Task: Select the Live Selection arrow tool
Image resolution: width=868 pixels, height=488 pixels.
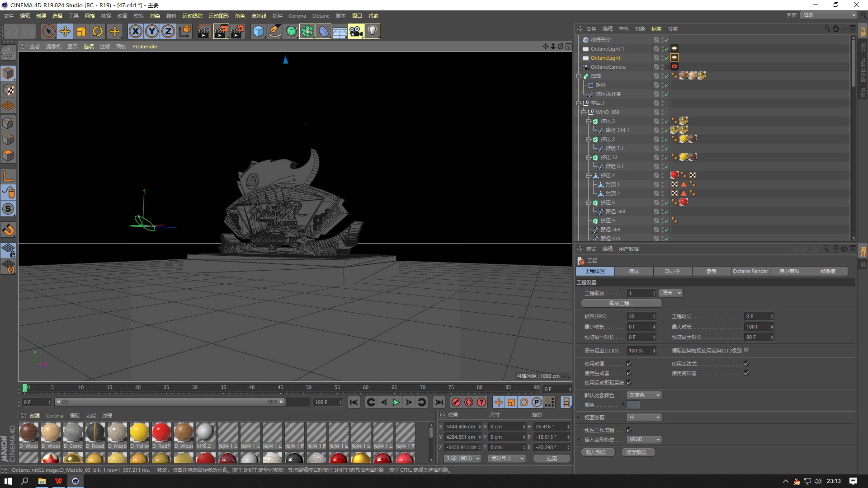Action: 49,31
